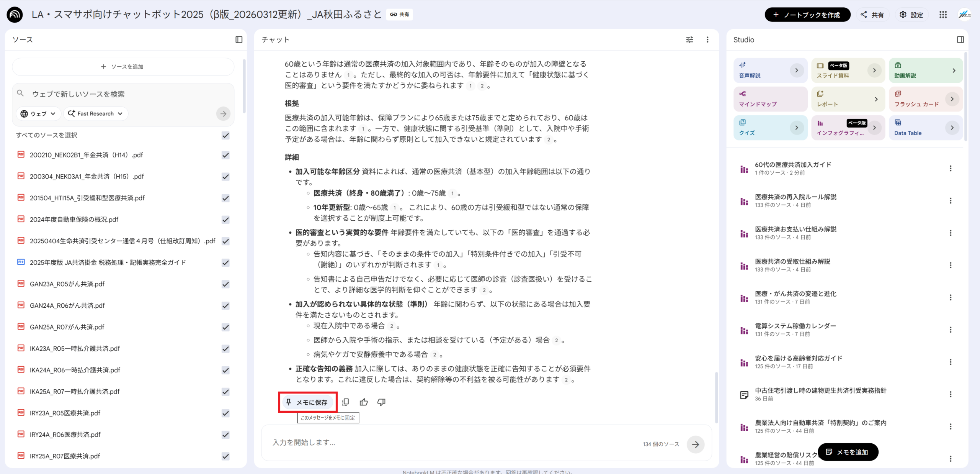This screenshot has height=474, width=980.
Task: Copy the chat response
Action: 345,402
